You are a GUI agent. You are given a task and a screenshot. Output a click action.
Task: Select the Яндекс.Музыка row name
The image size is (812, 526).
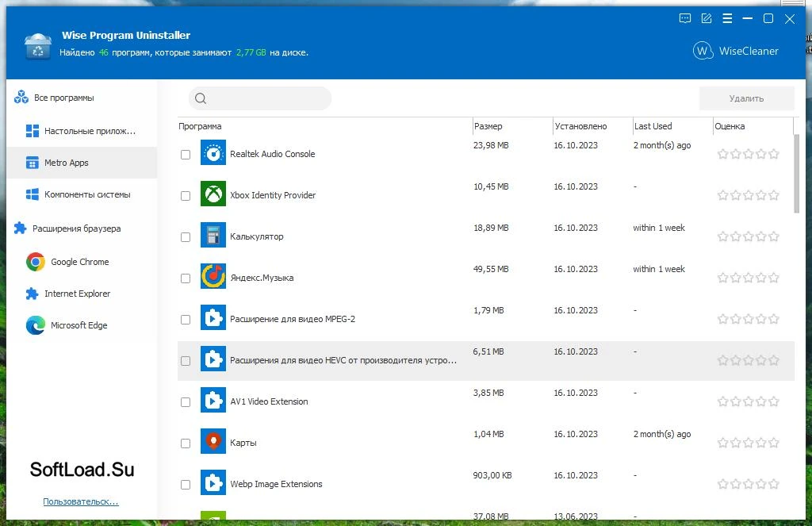[x=262, y=278]
